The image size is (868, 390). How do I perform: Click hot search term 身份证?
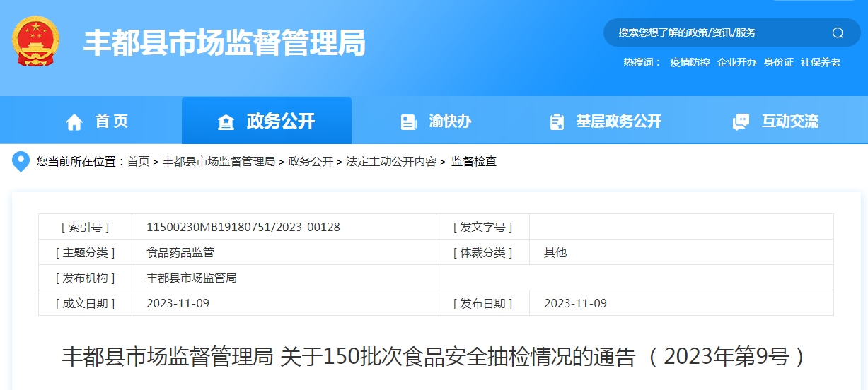tap(779, 62)
